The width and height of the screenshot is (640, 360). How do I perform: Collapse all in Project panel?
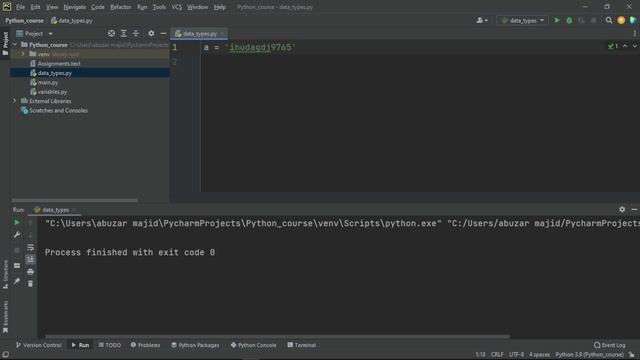coord(136,33)
